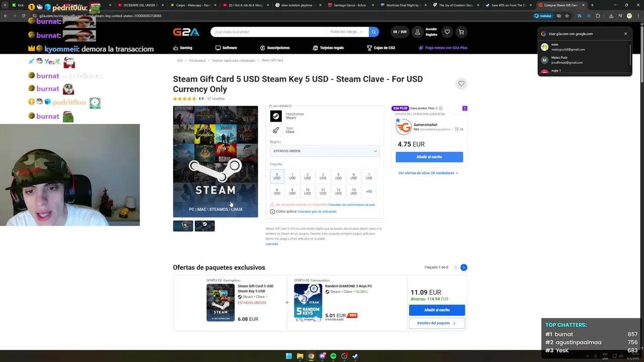Bookmark this page with star icon
The height and width of the screenshot is (362, 644).
click(567, 16)
